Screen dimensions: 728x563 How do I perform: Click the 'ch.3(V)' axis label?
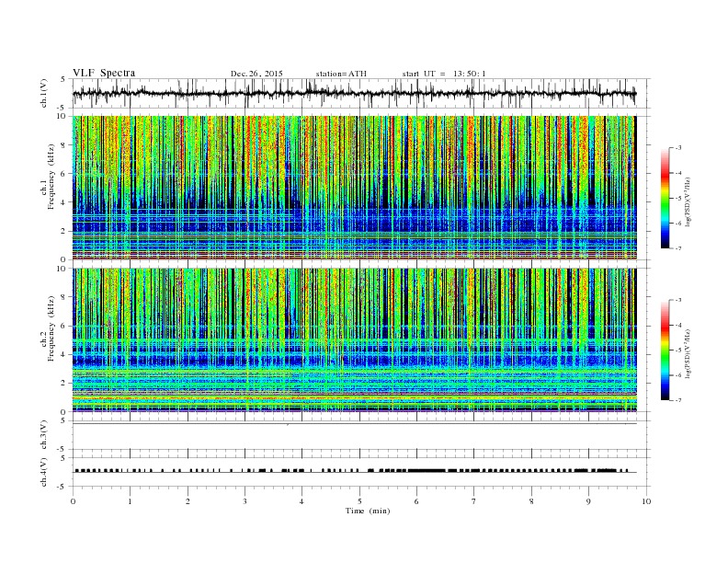44,435
